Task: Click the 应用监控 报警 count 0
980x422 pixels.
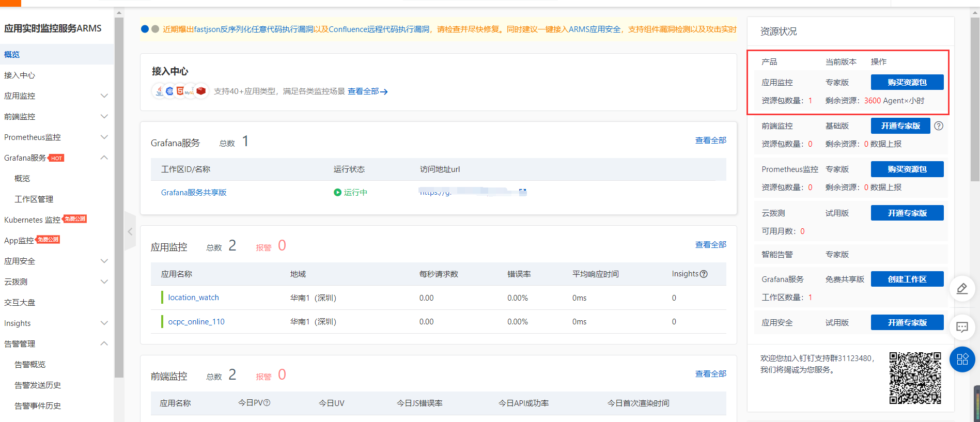Action: point(282,245)
